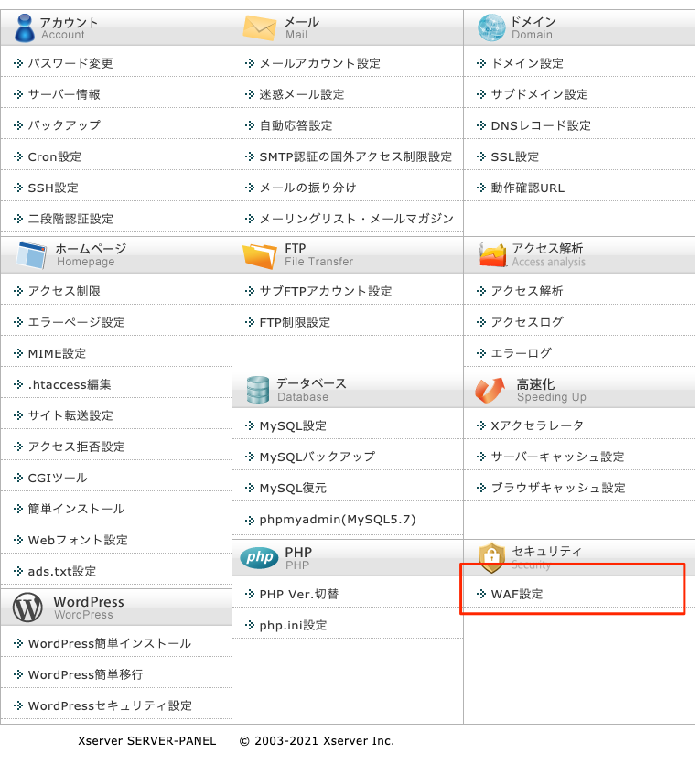
Task: Click the Security padlock shield icon
Action: click(491, 557)
